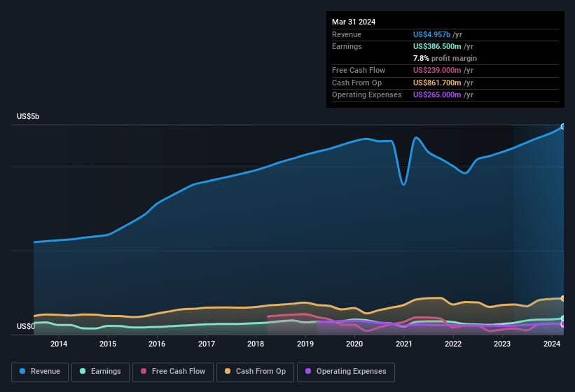Click the US$4.957b revenue value
Image resolution: width=575 pixels, height=392 pixels.
431,34
